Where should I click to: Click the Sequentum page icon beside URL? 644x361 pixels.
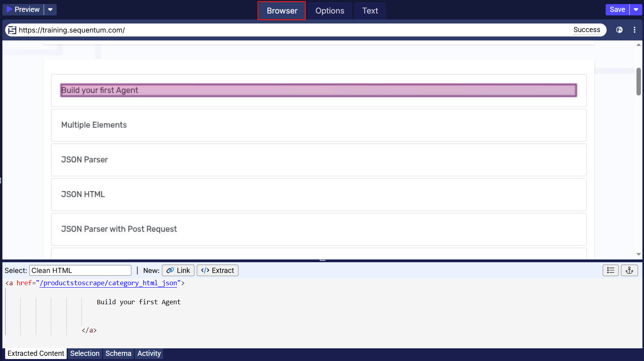(12, 30)
